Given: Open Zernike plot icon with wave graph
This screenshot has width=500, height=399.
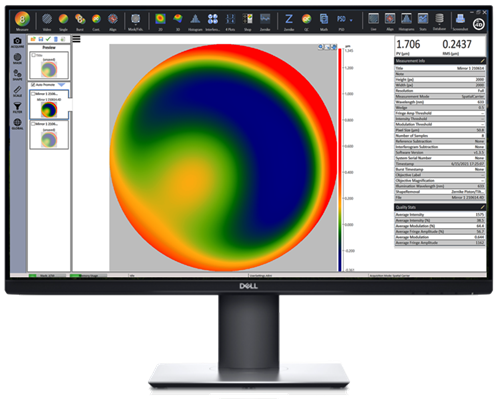Looking at the screenshot, I should (265, 21).
